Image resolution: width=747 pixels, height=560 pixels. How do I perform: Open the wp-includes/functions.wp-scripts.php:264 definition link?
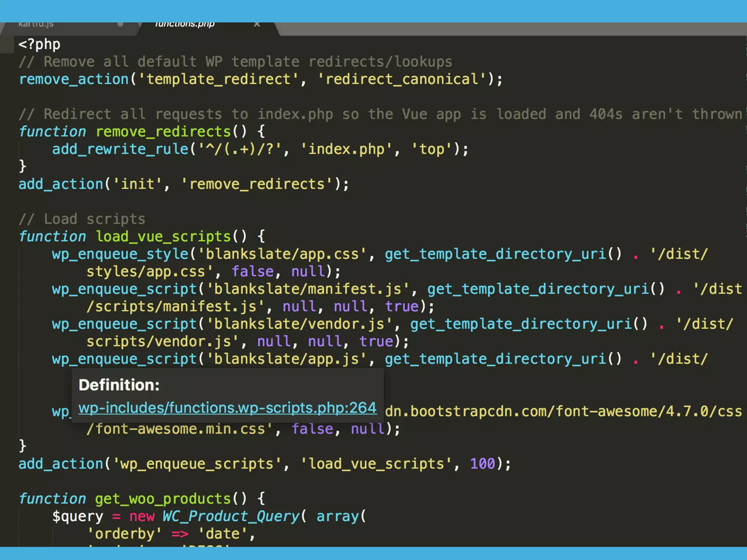tap(227, 408)
